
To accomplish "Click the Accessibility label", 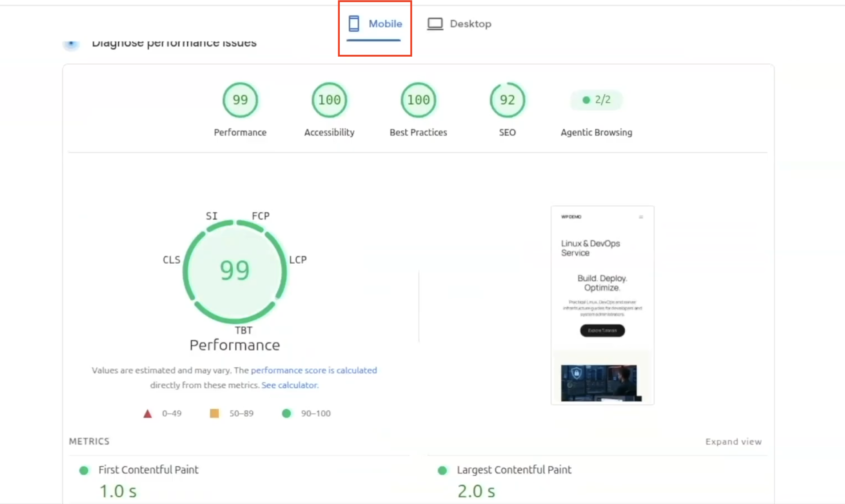I will [329, 132].
